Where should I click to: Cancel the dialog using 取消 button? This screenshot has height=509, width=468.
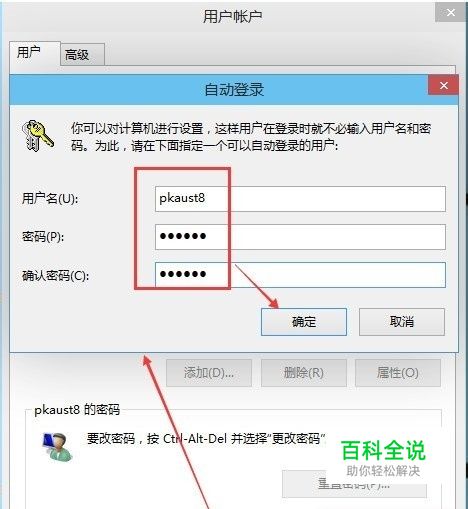[x=402, y=322]
